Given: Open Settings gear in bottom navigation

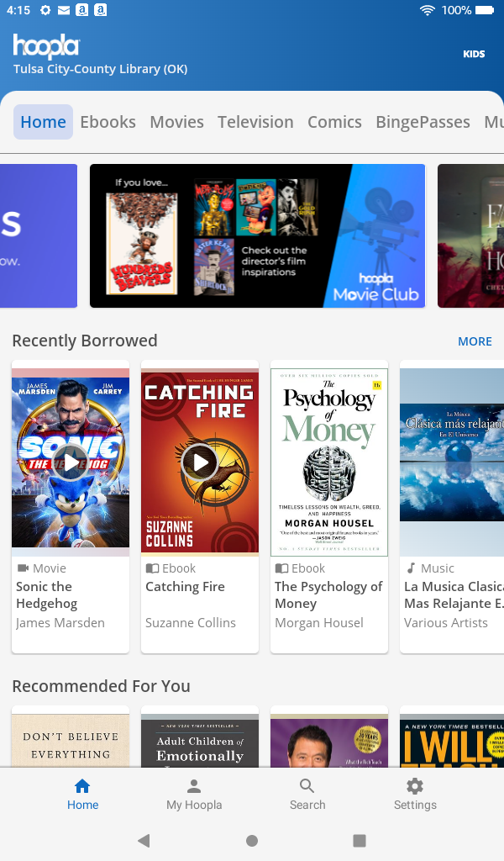Looking at the screenshot, I should point(415,786).
